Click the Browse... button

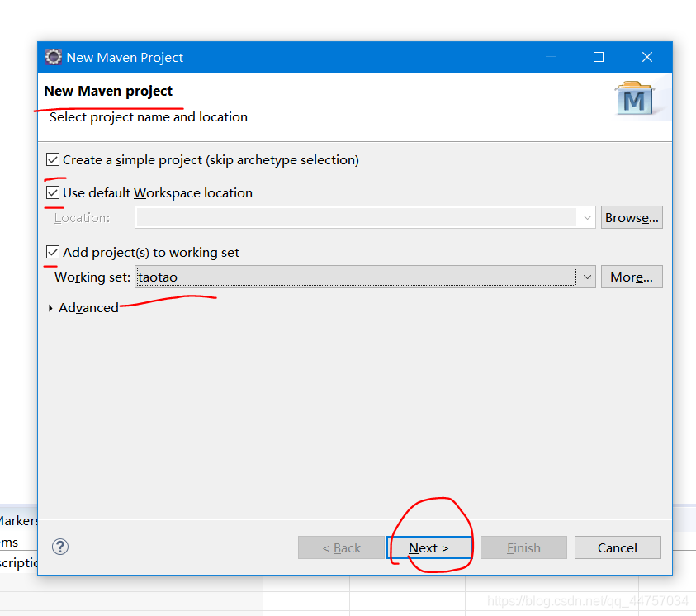(632, 217)
